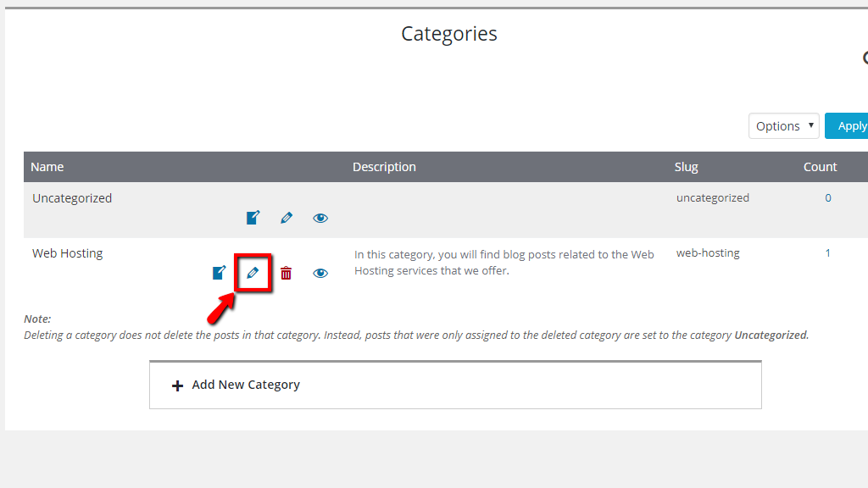This screenshot has width=868, height=488.
Task: View the Uncategorized category via its eye icon
Action: [x=320, y=218]
